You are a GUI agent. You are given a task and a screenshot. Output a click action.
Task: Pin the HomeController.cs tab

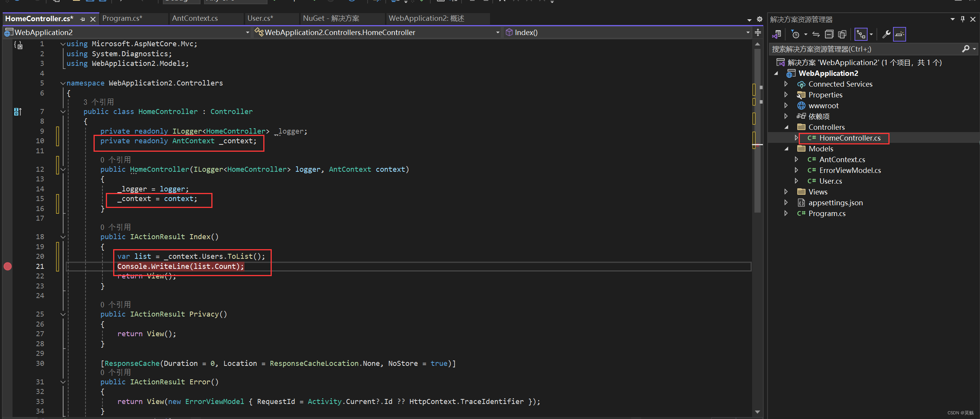(82, 19)
